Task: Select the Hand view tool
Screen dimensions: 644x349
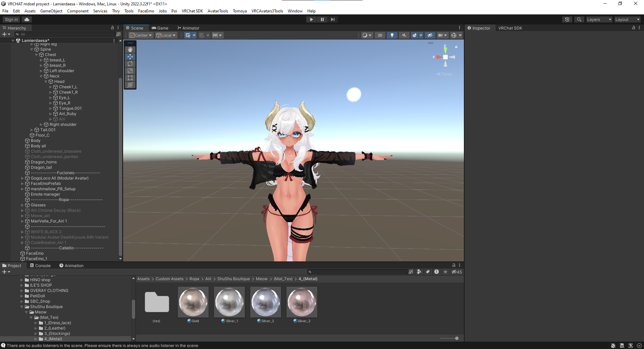Action: tap(130, 50)
